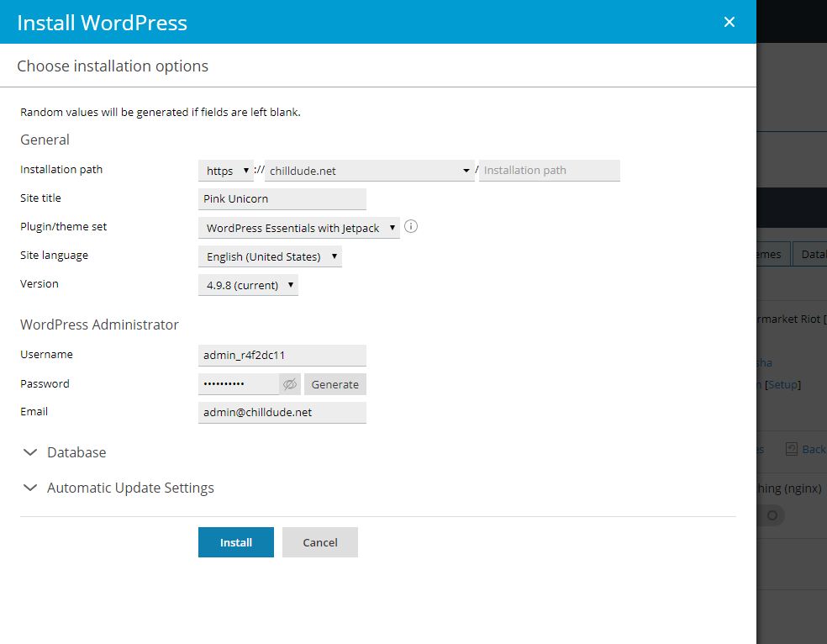The image size is (827, 644).
Task: Close the Install WordPress dialog
Action: tap(729, 22)
